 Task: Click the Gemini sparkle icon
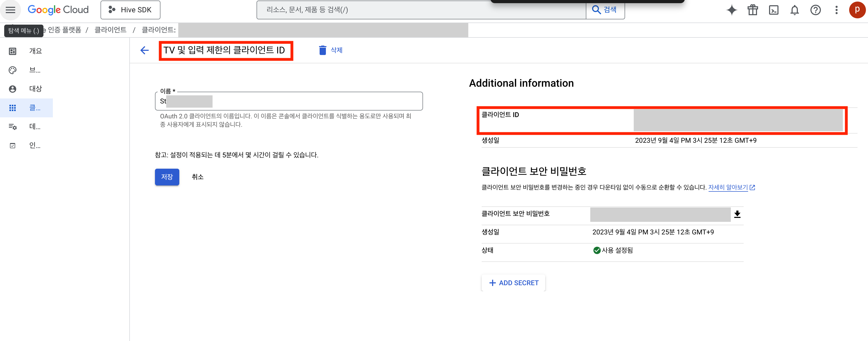click(732, 10)
